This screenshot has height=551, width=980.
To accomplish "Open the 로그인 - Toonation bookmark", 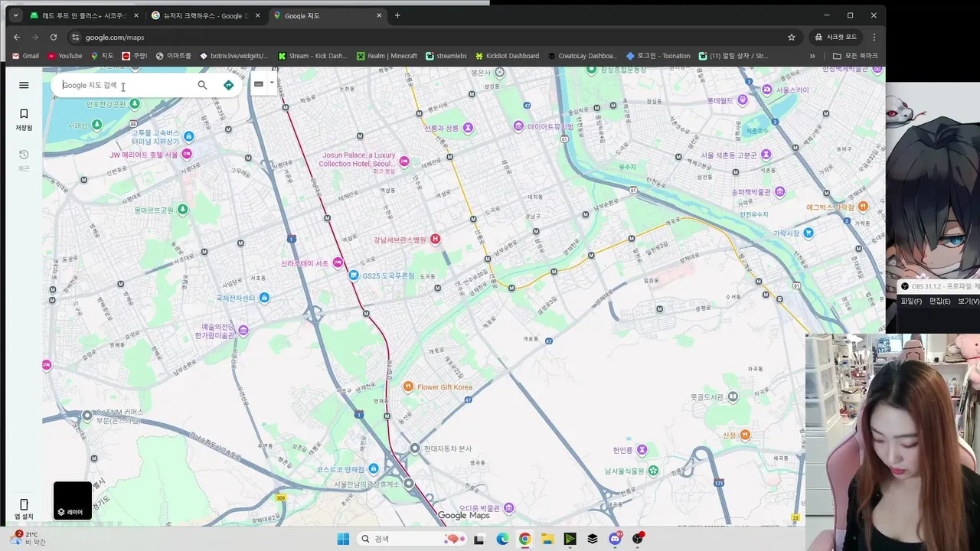I will [x=658, y=56].
